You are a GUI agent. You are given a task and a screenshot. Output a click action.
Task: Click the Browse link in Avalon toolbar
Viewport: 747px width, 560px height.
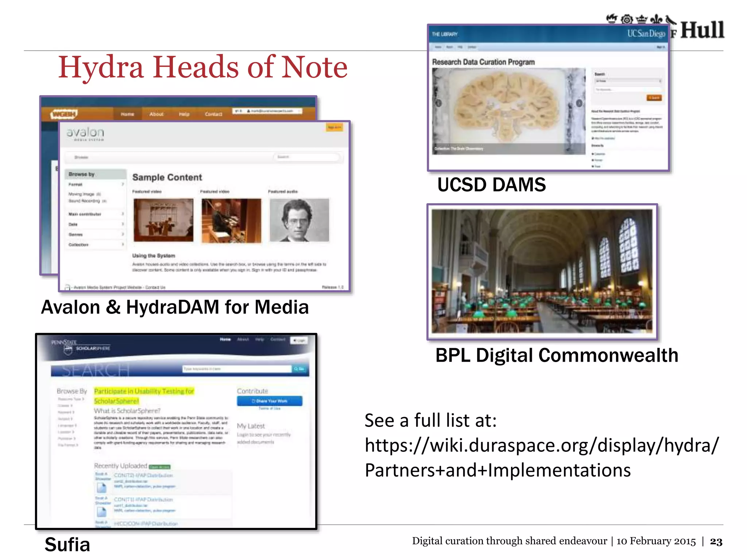(x=81, y=157)
